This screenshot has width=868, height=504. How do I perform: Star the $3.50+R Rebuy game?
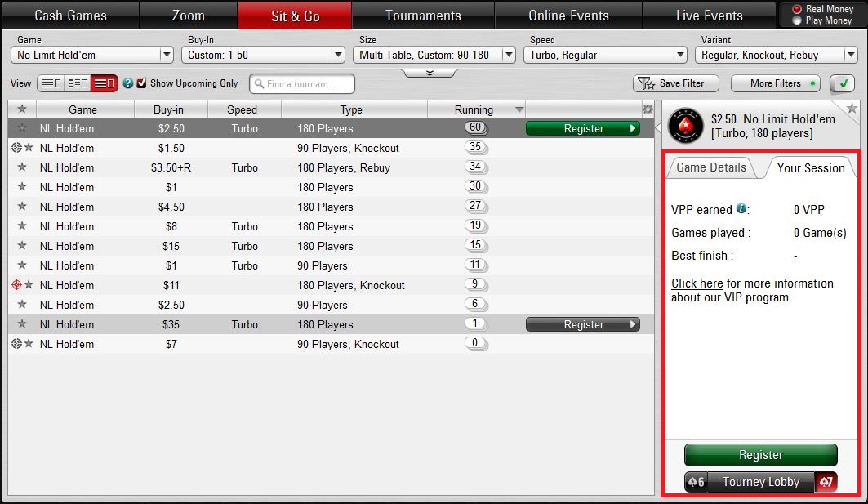[21, 167]
